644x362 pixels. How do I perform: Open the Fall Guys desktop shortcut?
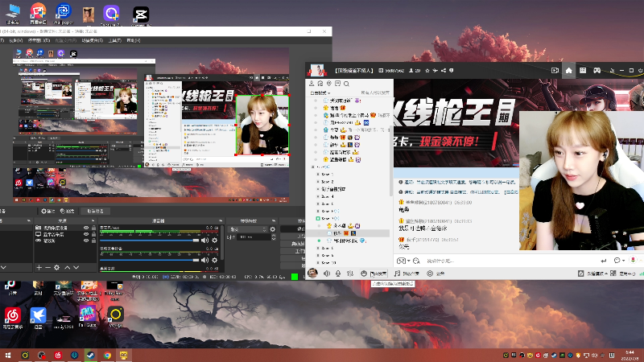click(x=88, y=316)
